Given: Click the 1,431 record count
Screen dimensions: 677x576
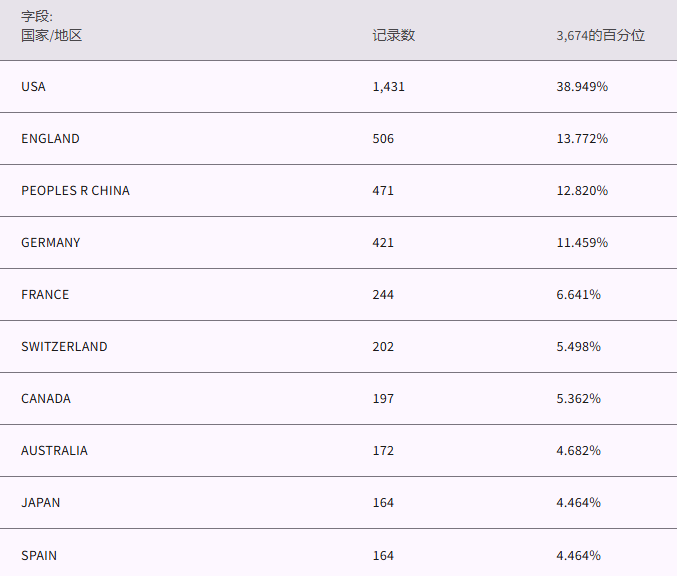Looking at the screenshot, I should click(388, 87).
